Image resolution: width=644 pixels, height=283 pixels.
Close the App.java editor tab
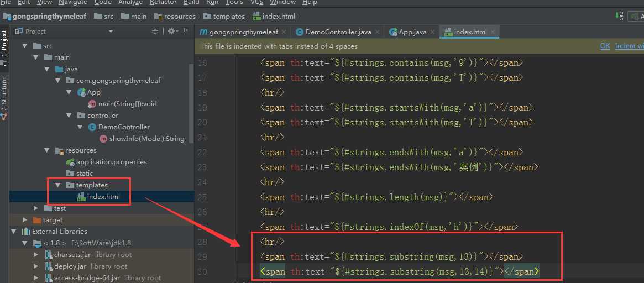tap(433, 32)
